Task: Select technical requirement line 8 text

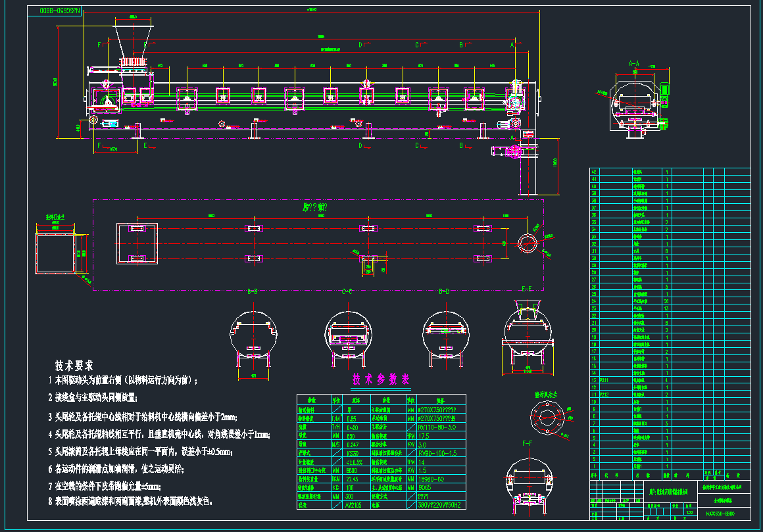Action: point(130,501)
